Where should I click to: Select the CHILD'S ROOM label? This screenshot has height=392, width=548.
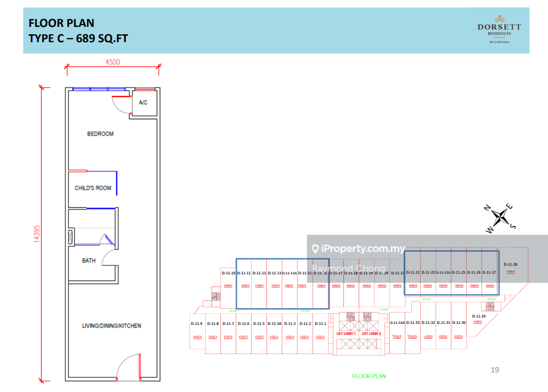pyautogui.click(x=93, y=188)
